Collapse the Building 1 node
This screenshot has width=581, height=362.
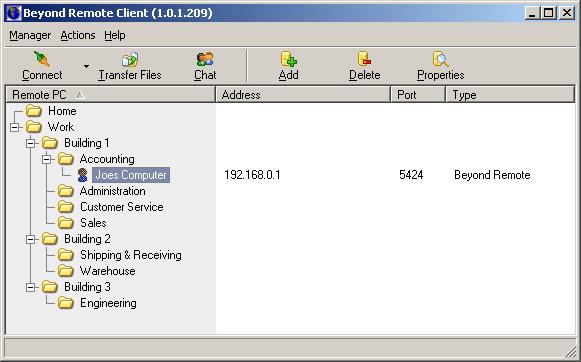coord(30,143)
